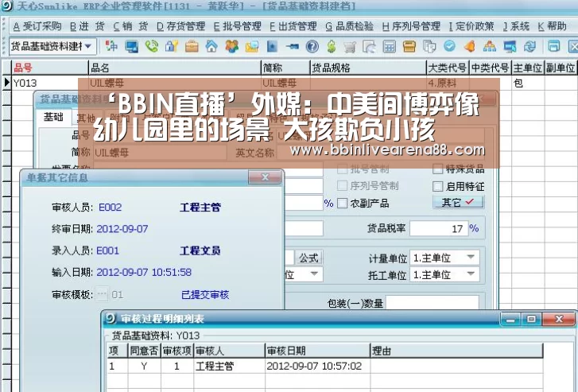Click the users group icon
The image size is (578, 392).
coord(232,46)
